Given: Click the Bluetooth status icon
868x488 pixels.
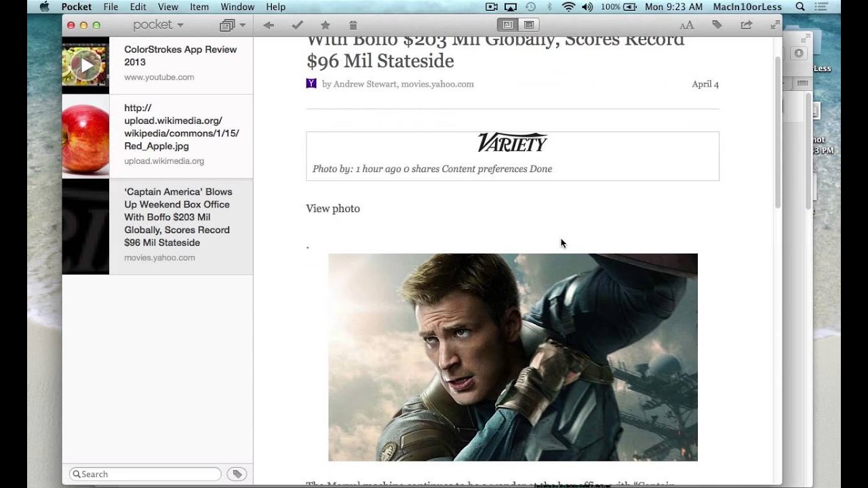Looking at the screenshot, I should click(550, 7).
